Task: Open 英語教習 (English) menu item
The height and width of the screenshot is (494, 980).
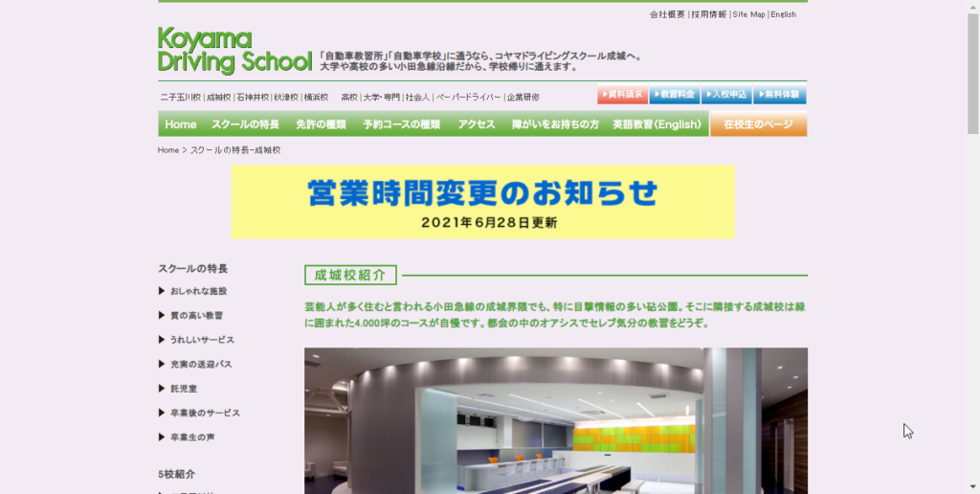Action: [x=657, y=124]
